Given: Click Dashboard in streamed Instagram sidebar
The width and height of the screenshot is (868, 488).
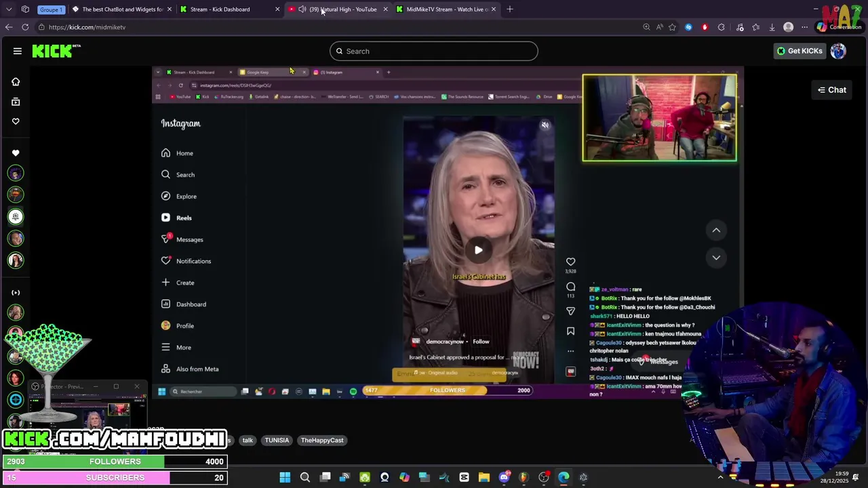Looking at the screenshot, I should 184,304.
